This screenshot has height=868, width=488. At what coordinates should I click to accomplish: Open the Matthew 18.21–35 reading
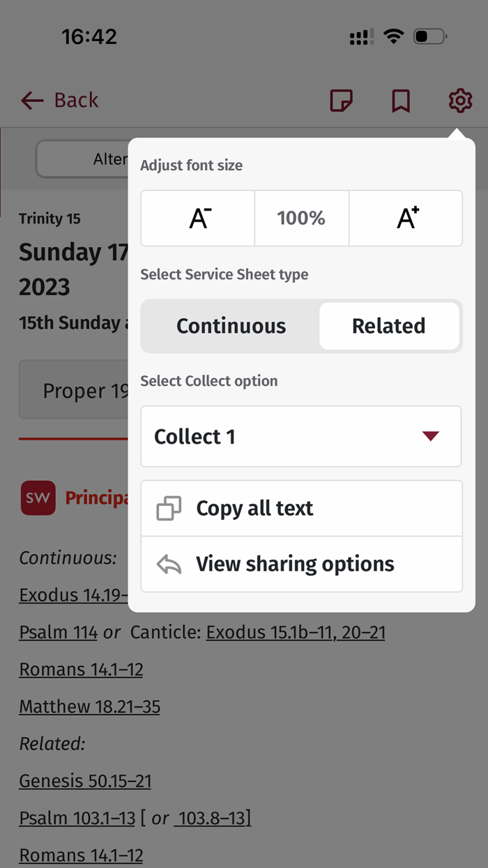click(89, 706)
